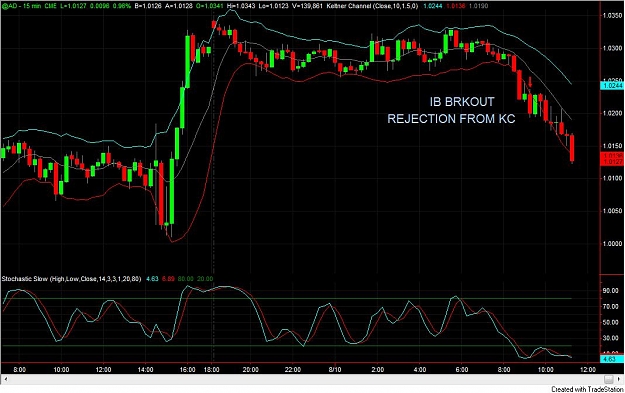Select the 'REJECTION FROM KC' annotation text
The width and height of the screenshot is (625, 393).
click(x=451, y=119)
